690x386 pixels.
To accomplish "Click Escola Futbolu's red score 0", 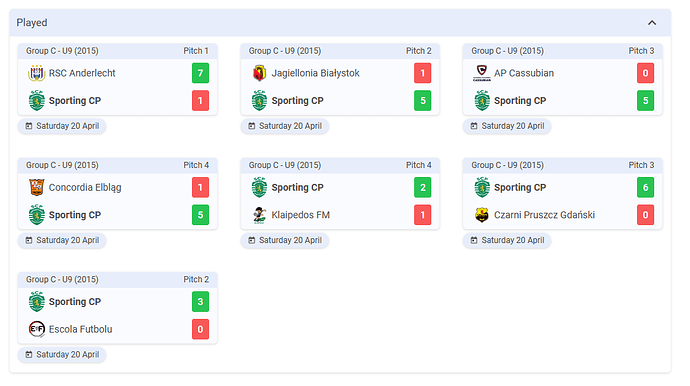I will pyautogui.click(x=200, y=329).
